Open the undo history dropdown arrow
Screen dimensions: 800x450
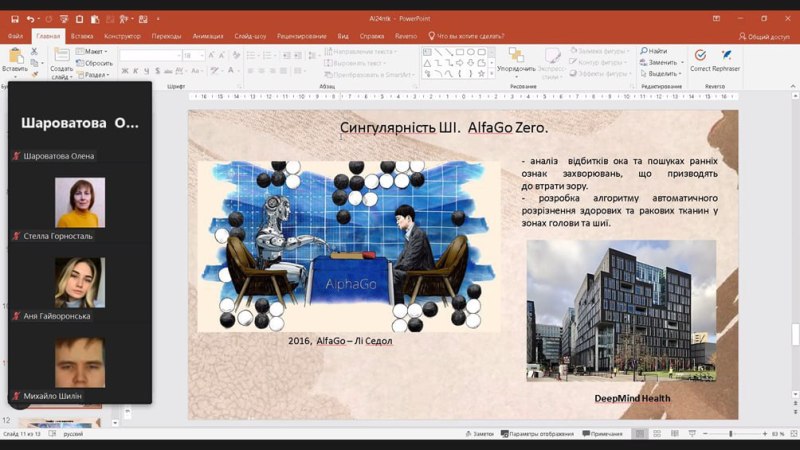(x=38, y=19)
